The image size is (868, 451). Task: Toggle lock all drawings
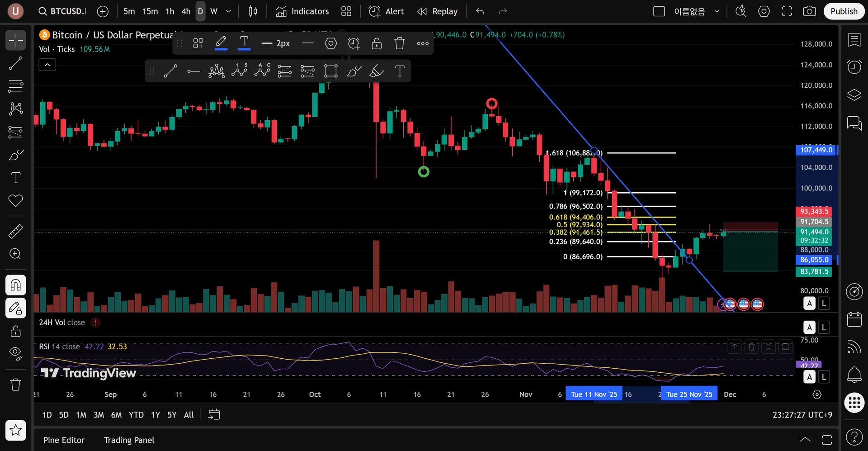pyautogui.click(x=16, y=331)
